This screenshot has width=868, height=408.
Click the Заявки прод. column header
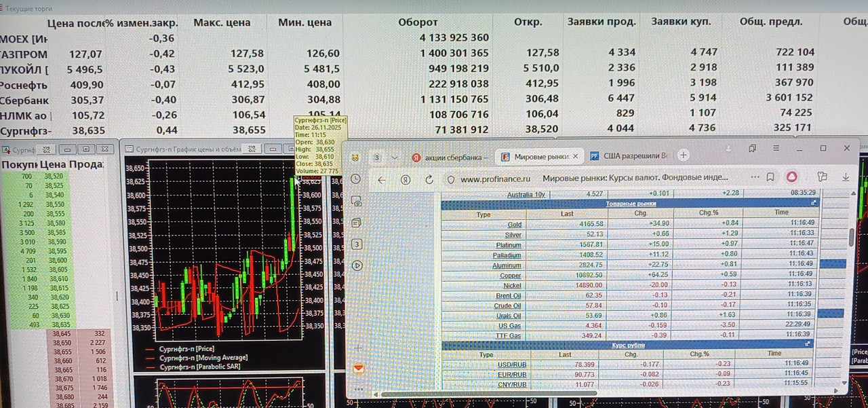(x=601, y=22)
